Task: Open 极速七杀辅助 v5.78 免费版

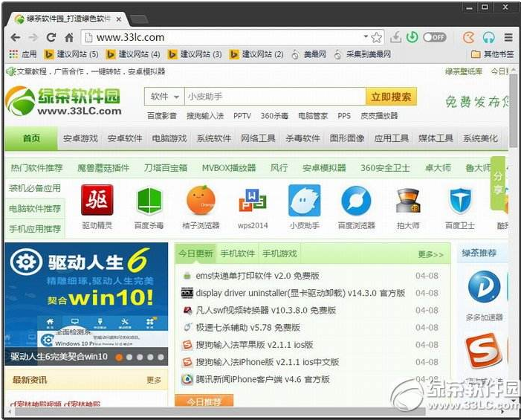Action: [x=248, y=328]
